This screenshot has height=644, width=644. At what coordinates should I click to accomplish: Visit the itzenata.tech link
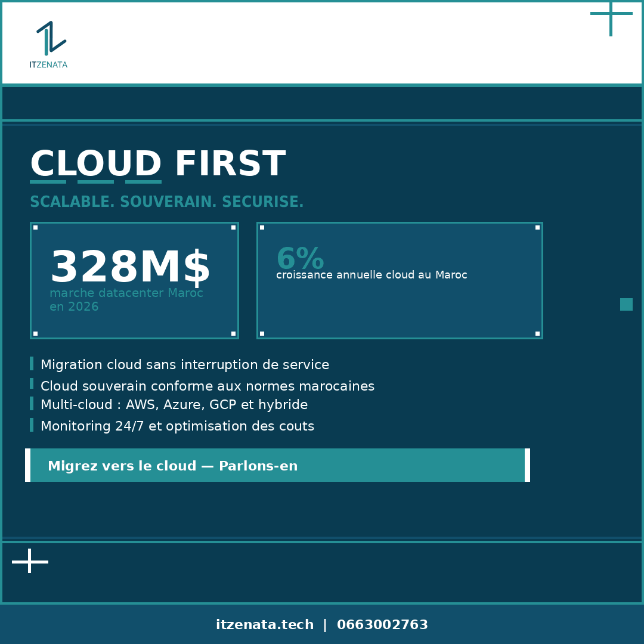point(264,624)
